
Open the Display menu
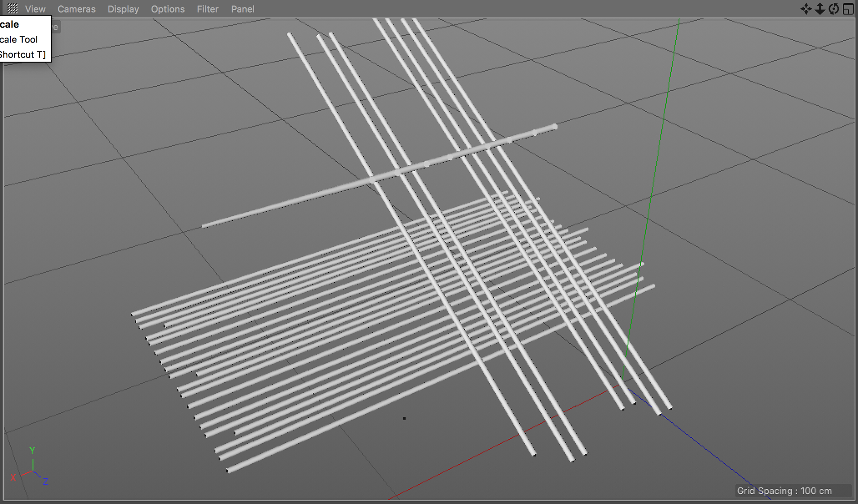pyautogui.click(x=123, y=9)
